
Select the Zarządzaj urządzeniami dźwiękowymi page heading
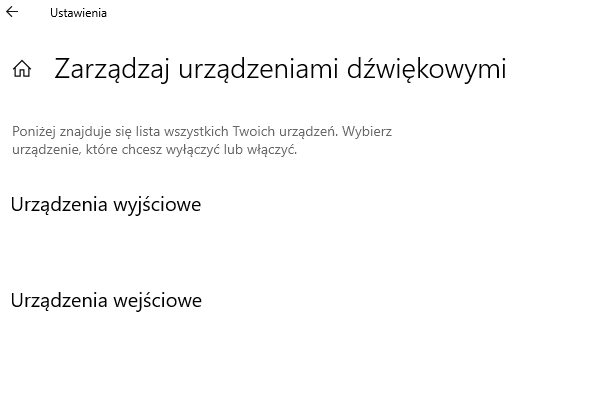tap(280, 69)
